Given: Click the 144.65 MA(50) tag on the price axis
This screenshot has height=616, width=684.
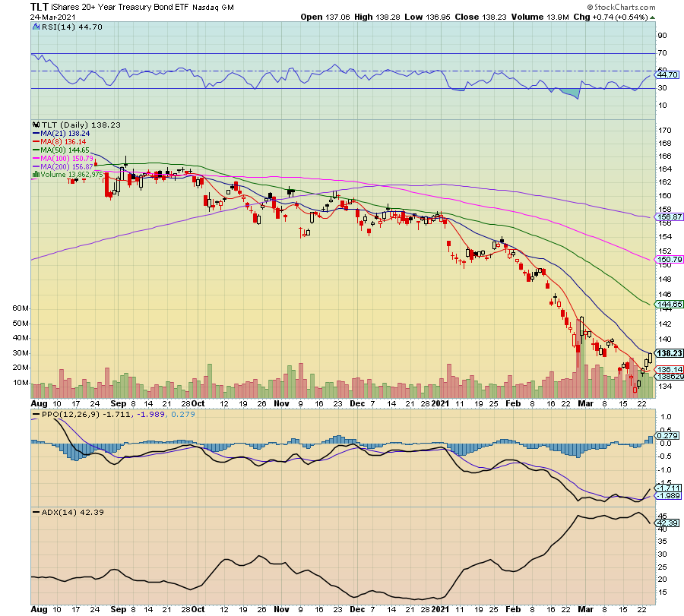Looking at the screenshot, I should [x=670, y=305].
